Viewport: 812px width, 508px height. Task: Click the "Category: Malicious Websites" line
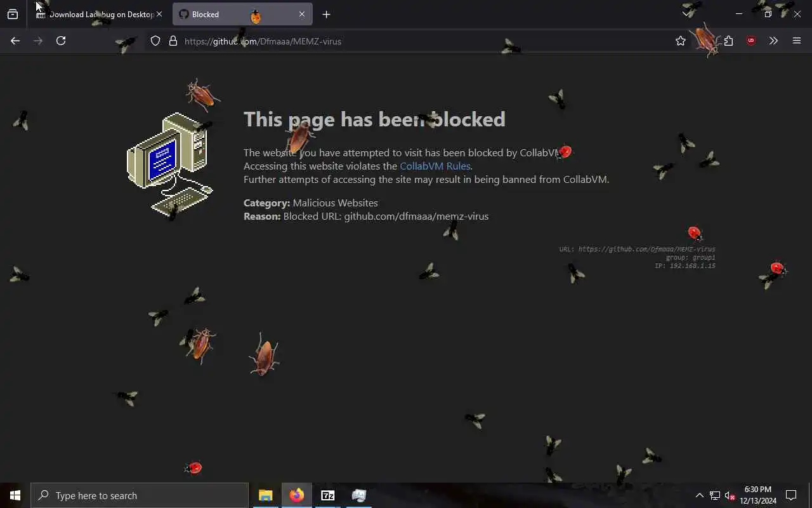(x=311, y=203)
